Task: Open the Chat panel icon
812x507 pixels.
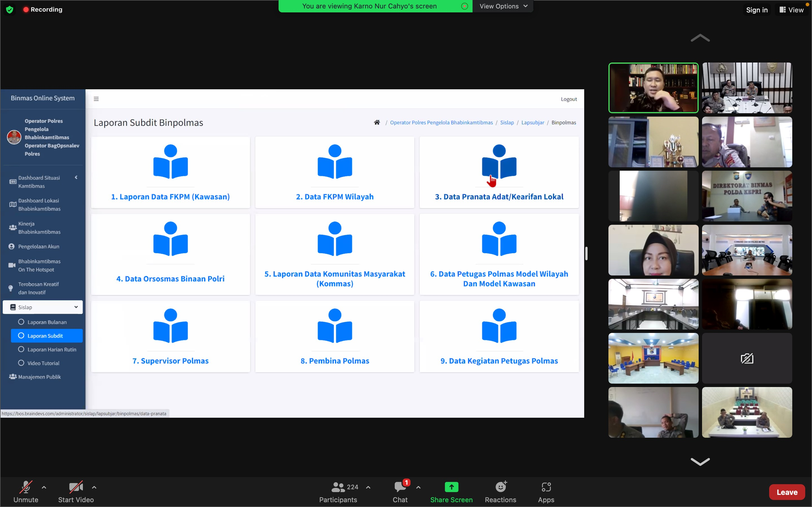Action: 400,487
